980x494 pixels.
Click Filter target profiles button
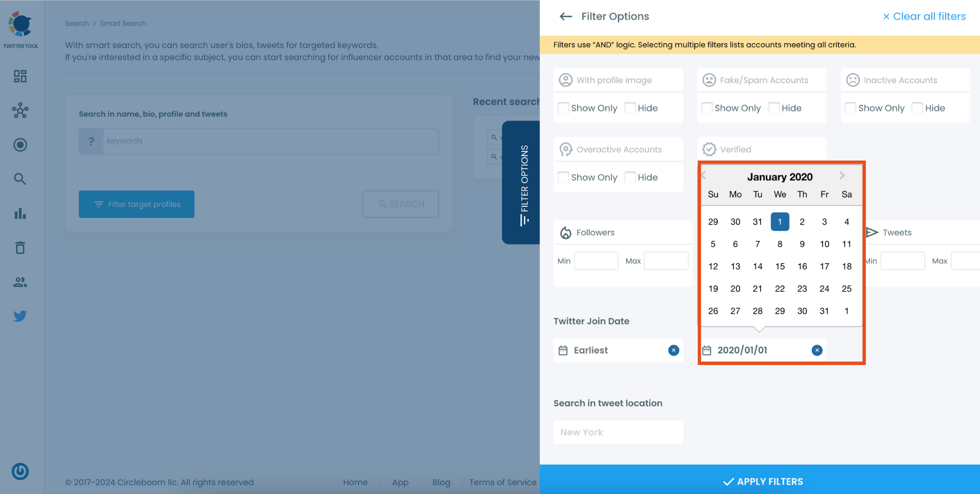click(137, 204)
